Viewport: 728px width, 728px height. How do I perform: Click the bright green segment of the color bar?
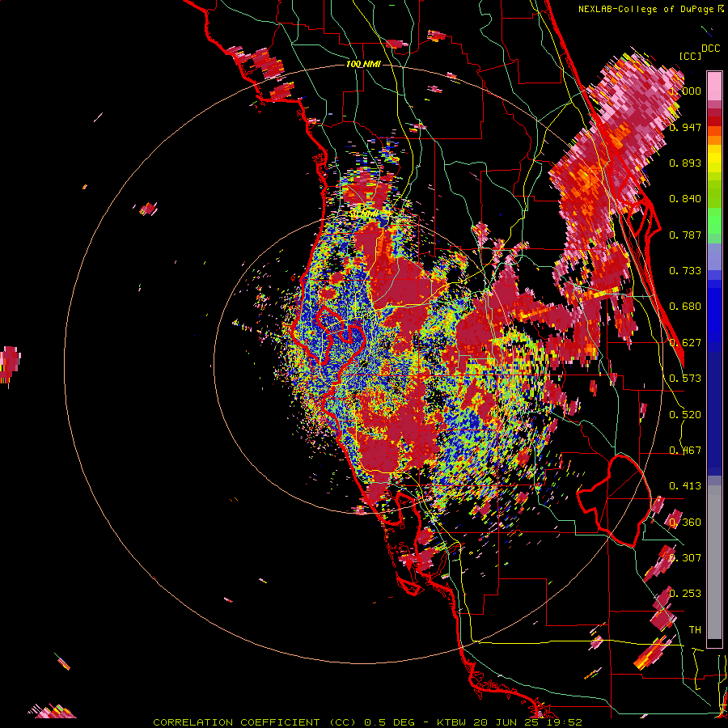tap(714, 221)
